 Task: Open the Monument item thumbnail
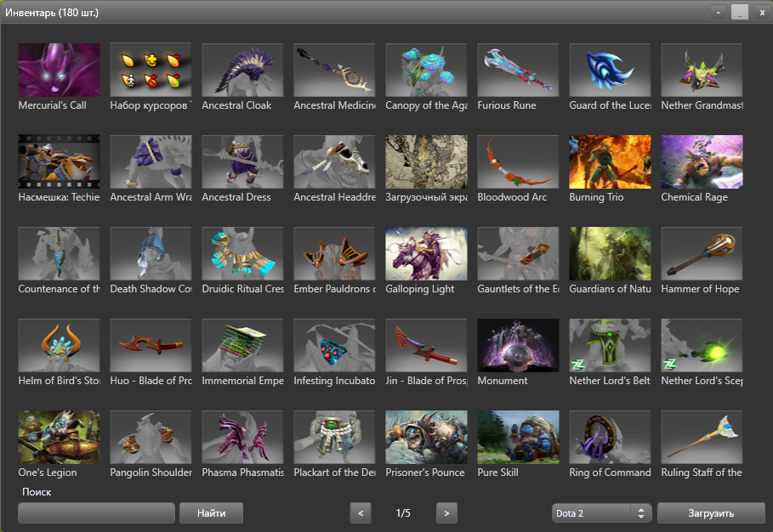click(x=518, y=345)
